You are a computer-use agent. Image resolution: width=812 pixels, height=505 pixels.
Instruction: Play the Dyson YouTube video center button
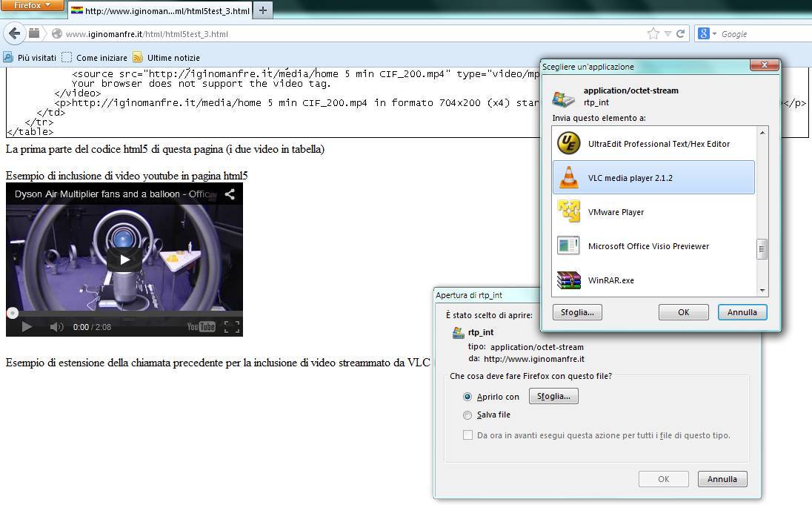tap(124, 260)
